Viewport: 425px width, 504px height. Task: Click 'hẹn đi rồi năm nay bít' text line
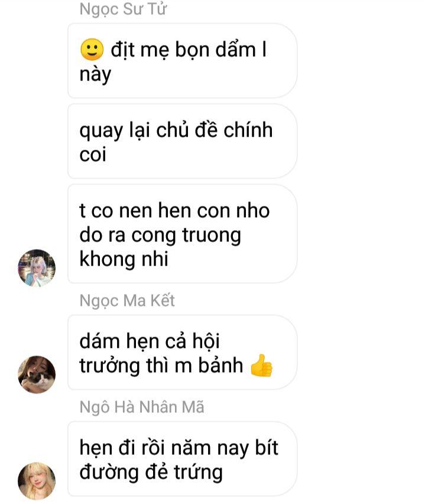coord(179,448)
